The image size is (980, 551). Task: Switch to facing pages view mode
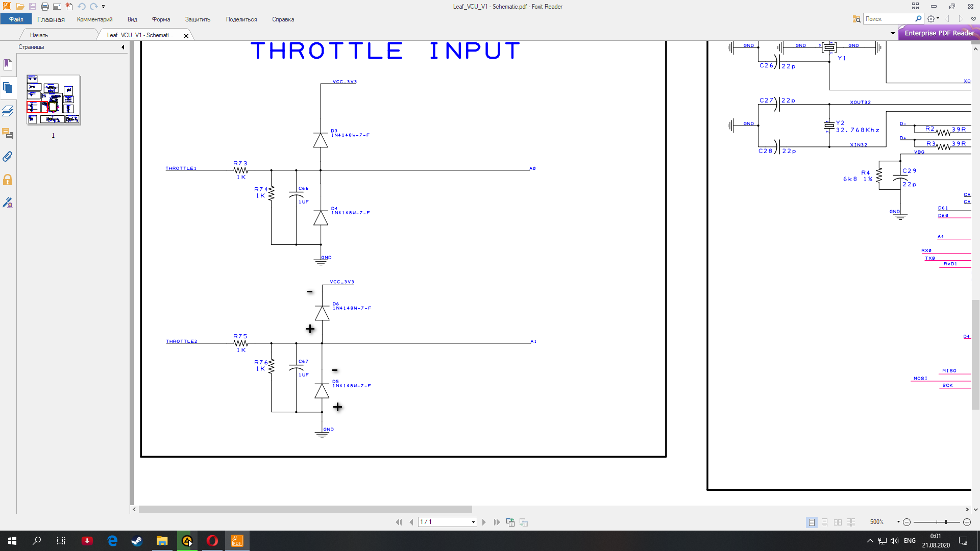838,522
